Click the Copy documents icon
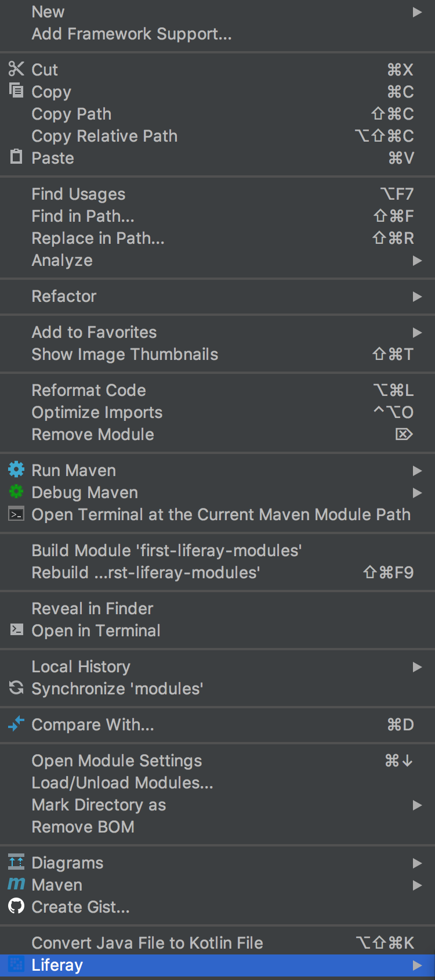This screenshot has width=435, height=980. [x=16, y=91]
